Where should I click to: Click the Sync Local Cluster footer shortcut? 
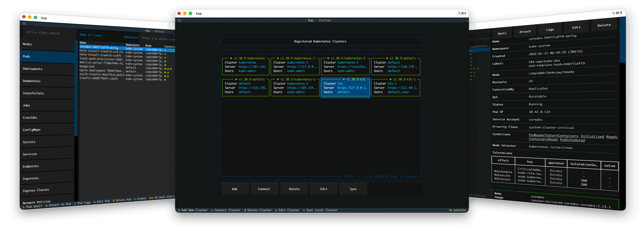point(320,210)
